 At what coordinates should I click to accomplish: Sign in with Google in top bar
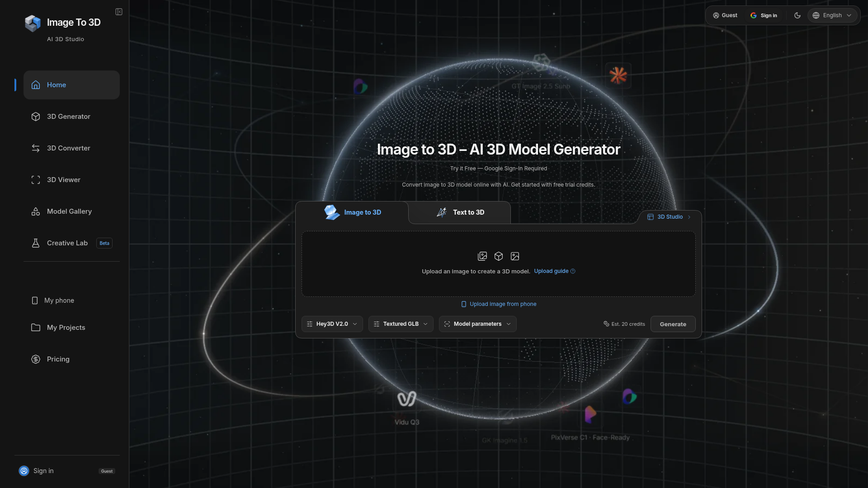click(764, 15)
